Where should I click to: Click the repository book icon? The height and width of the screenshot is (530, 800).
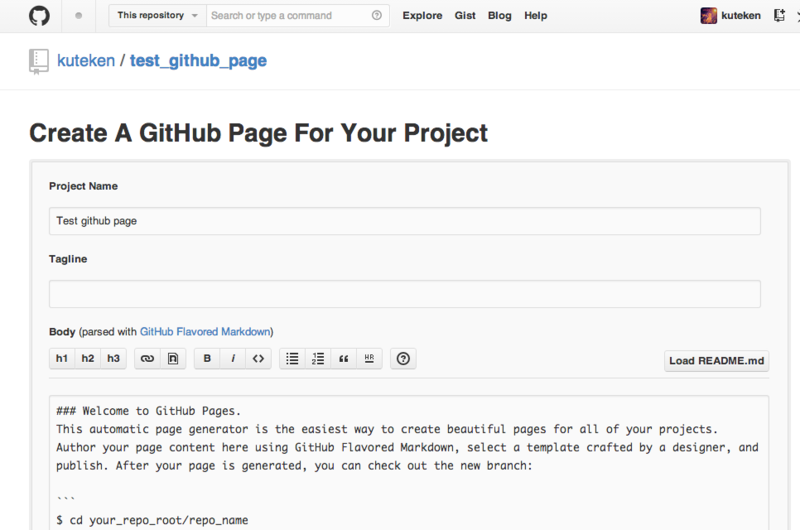pyautogui.click(x=39, y=61)
